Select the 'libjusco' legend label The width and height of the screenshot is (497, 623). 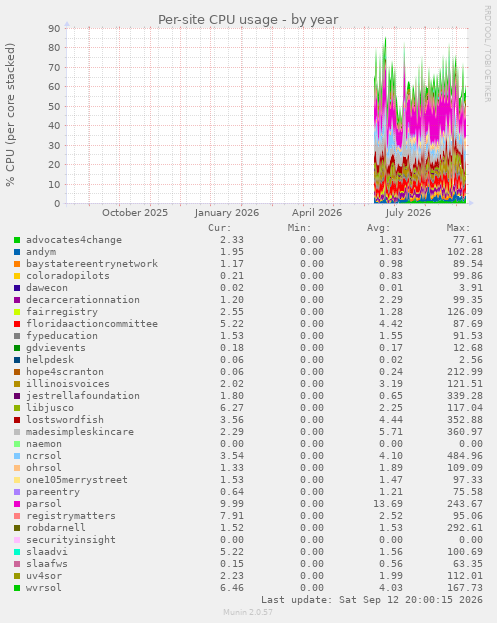point(50,408)
